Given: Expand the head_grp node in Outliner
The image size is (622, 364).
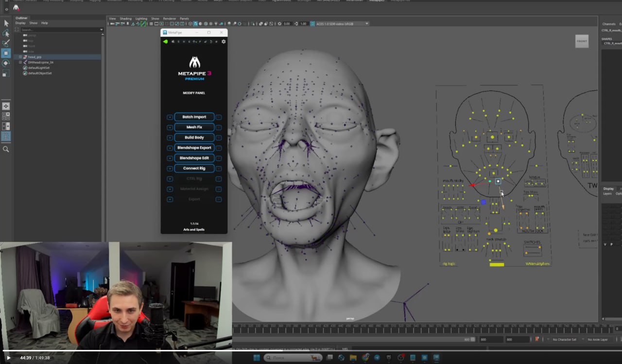Looking at the screenshot, I should (x=20, y=57).
